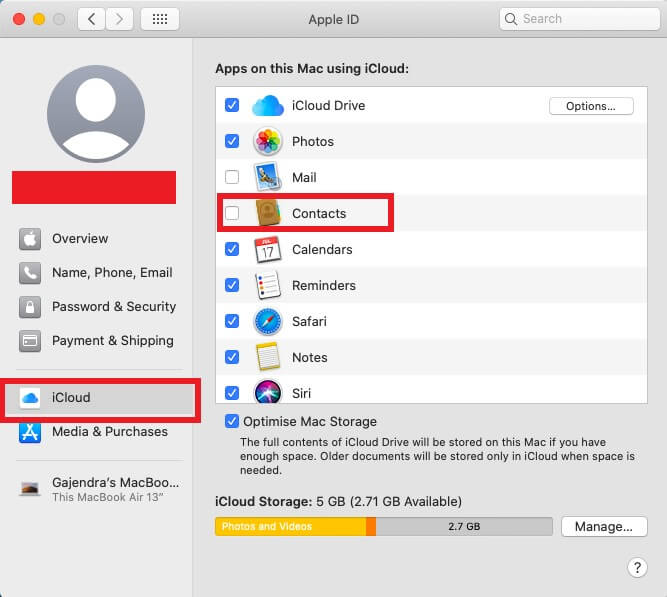
Task: Open Password & Security section
Action: coord(113,307)
